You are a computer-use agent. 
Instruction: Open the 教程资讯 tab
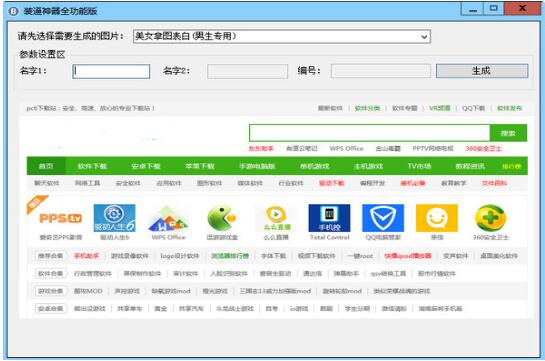pyautogui.click(x=470, y=166)
